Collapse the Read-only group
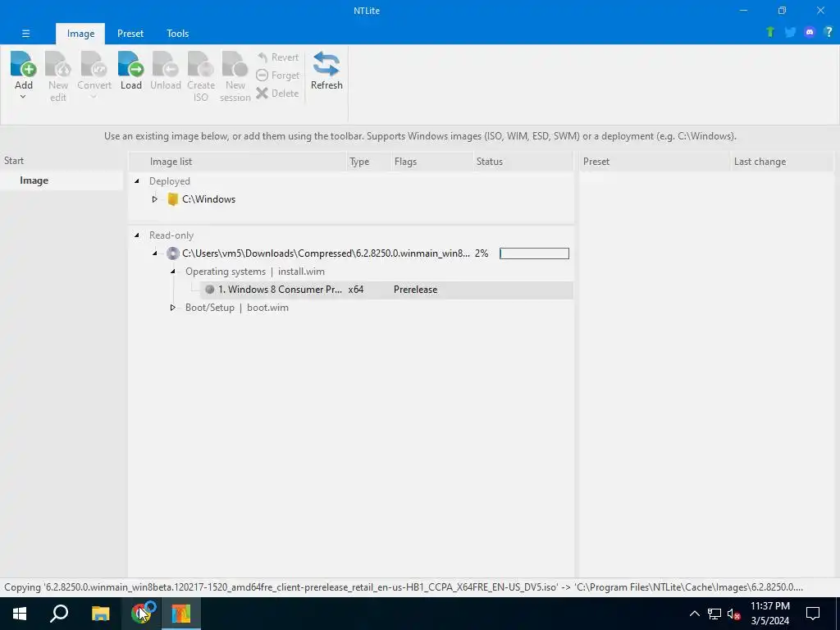This screenshot has height=630, width=840. pyautogui.click(x=137, y=235)
